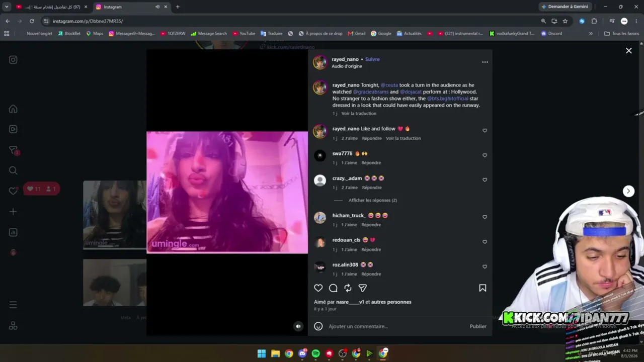Open Reels from the Instagram sidebar
The width and height of the screenshot is (644, 362).
[13, 129]
